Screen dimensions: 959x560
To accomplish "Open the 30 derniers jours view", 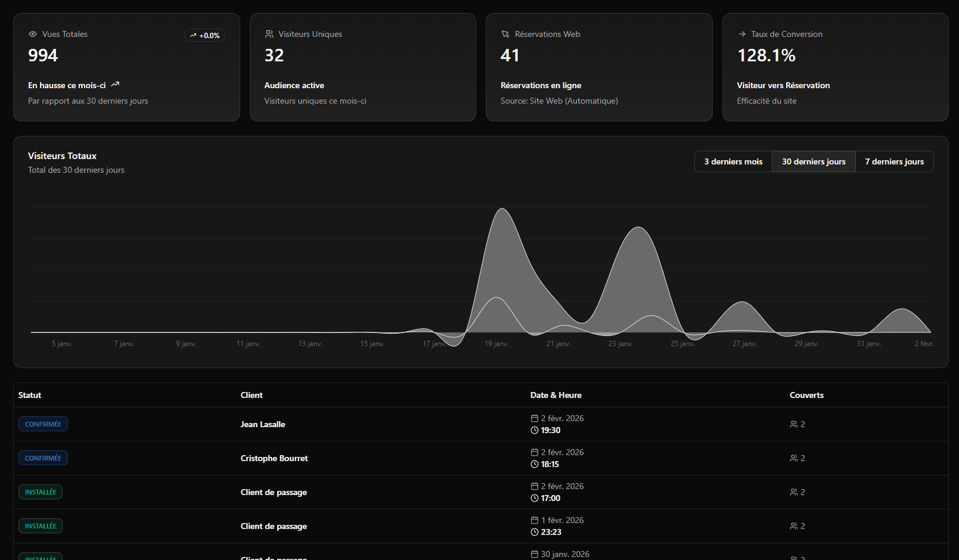I will [x=814, y=161].
